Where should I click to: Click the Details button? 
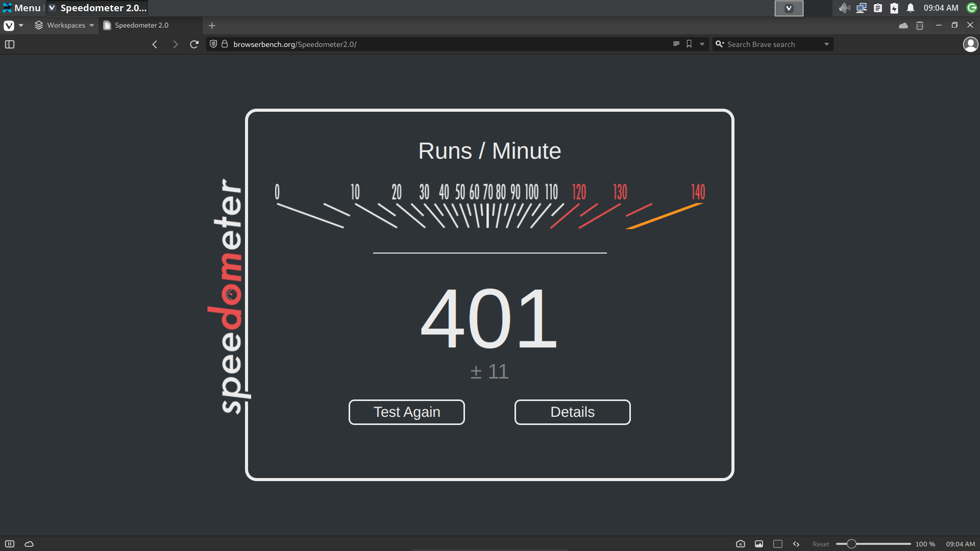(573, 412)
